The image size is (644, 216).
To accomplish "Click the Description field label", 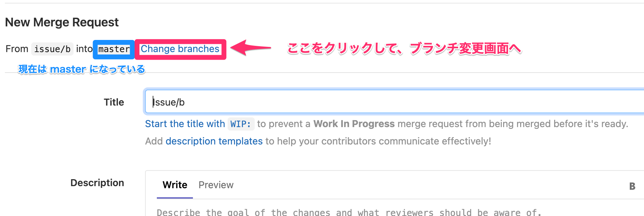I will [x=97, y=183].
